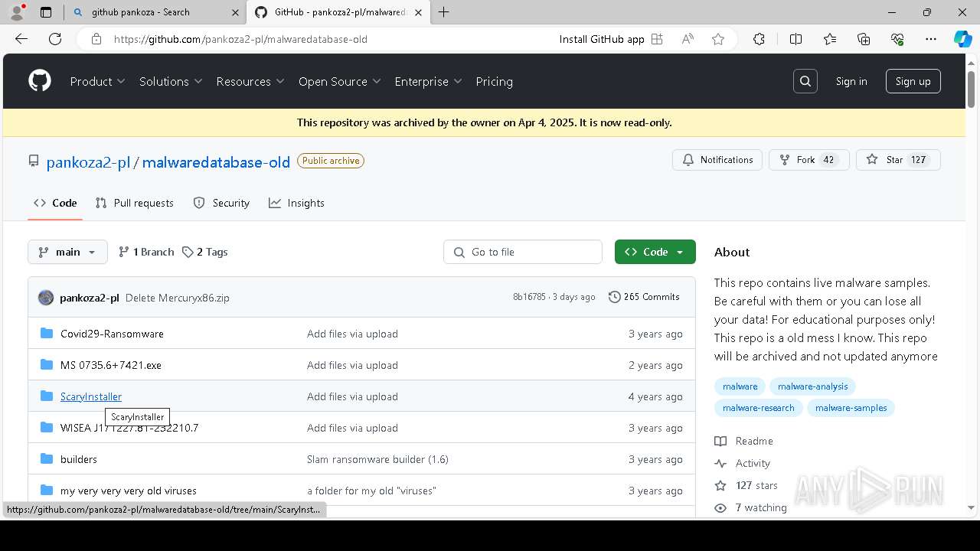
Task: Click the site info lock icon
Action: [96, 39]
